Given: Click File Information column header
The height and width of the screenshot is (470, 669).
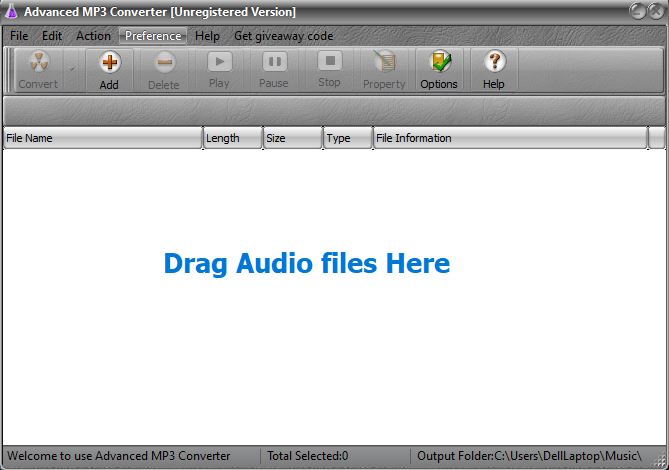Looking at the screenshot, I should tap(510, 138).
